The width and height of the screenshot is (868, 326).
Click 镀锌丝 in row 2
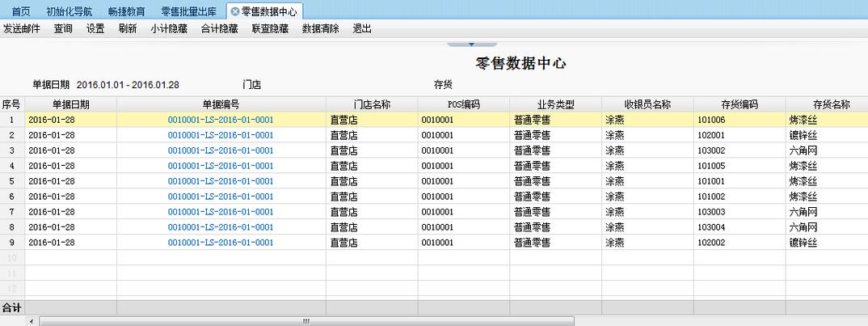tap(803, 135)
